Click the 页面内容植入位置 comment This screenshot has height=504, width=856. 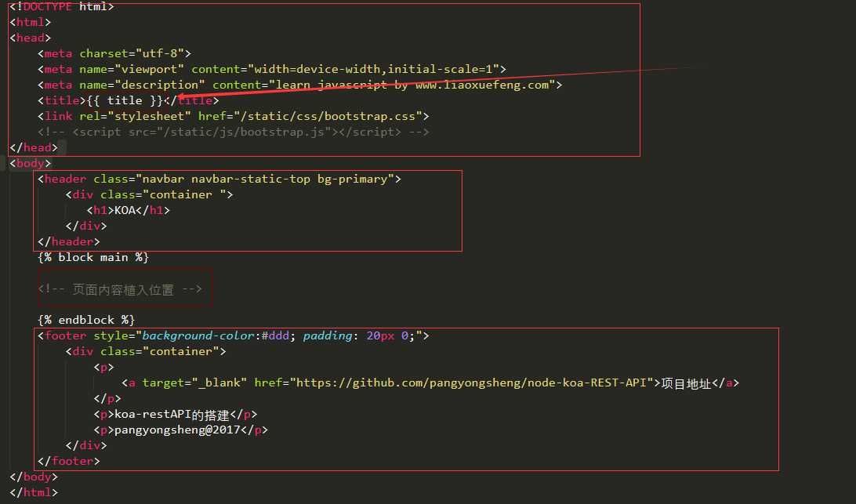click(x=120, y=289)
